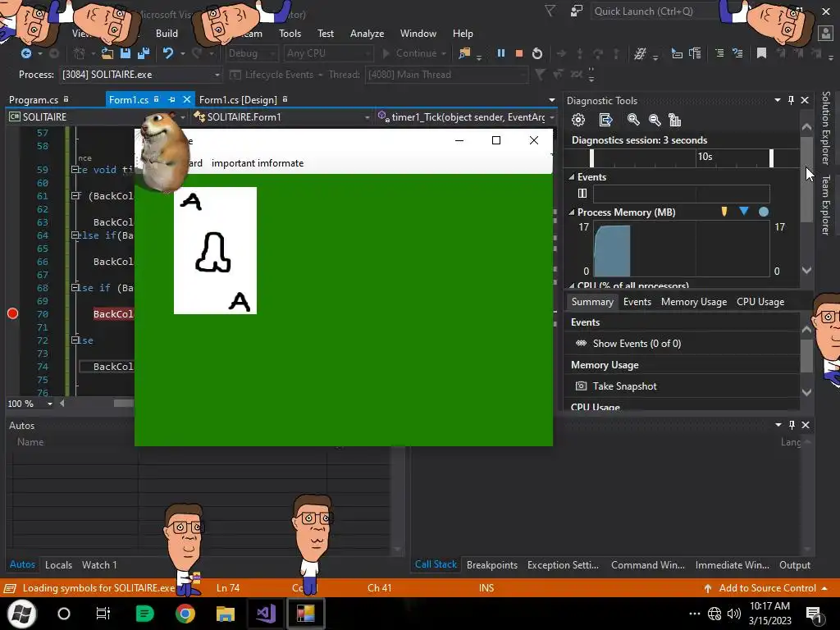This screenshot has height=630, width=840.
Task: Switch to the Program.cs tab
Action: (34, 99)
